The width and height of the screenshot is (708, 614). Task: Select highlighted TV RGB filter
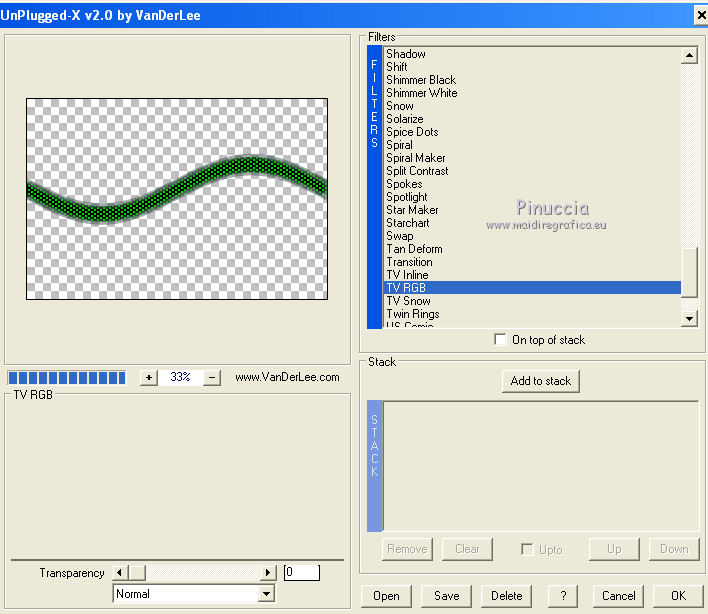[x=532, y=288]
